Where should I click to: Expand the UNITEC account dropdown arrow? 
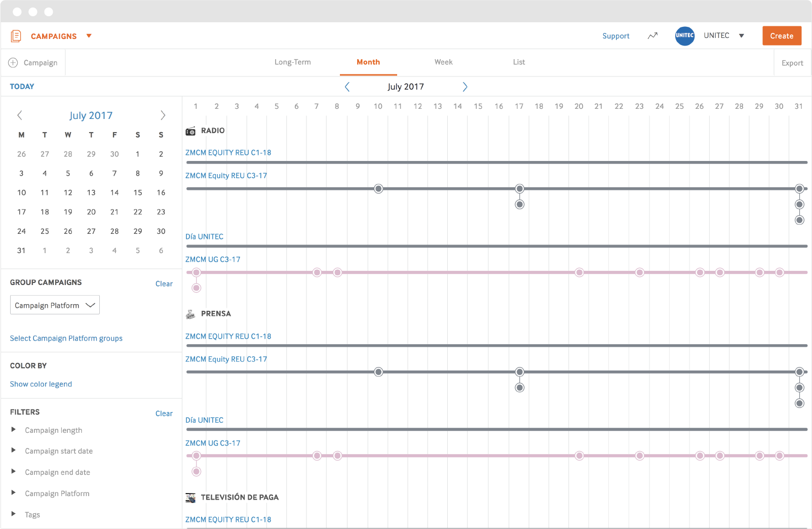(x=742, y=36)
